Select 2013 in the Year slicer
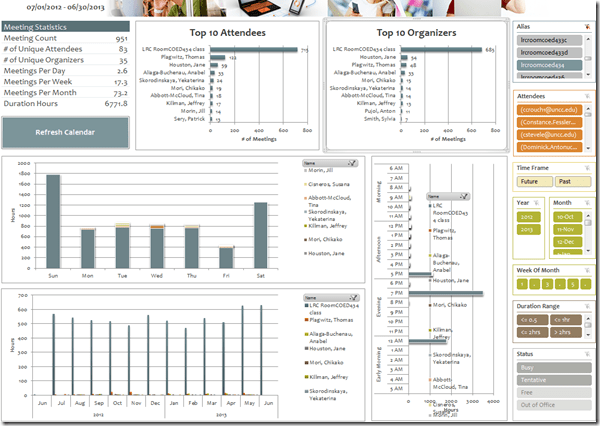Image resolution: width=600 pixels, height=426 pixels. pyautogui.click(x=527, y=229)
